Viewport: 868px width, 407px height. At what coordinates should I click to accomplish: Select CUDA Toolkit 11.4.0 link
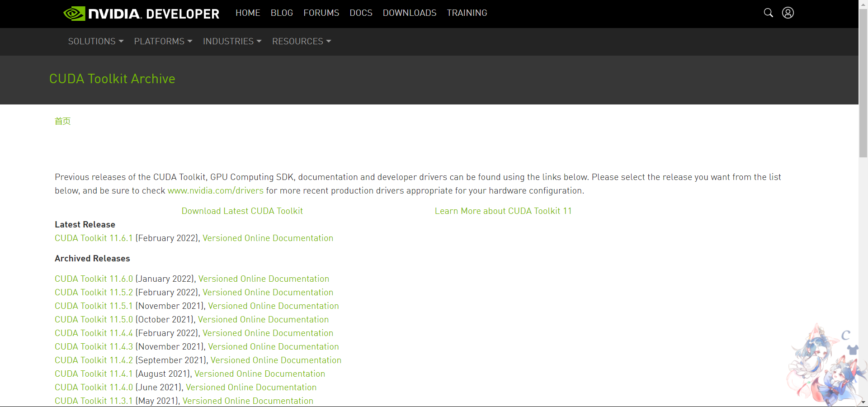coord(94,387)
